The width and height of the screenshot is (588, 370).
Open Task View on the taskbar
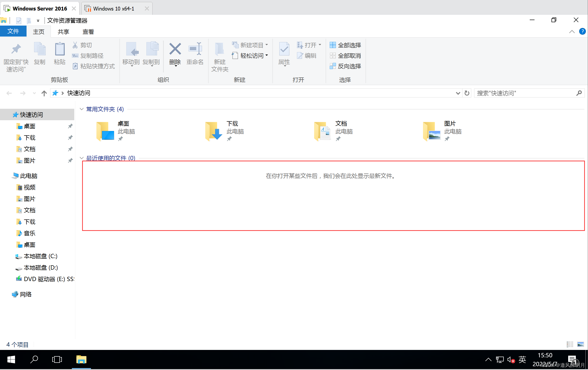click(x=57, y=359)
